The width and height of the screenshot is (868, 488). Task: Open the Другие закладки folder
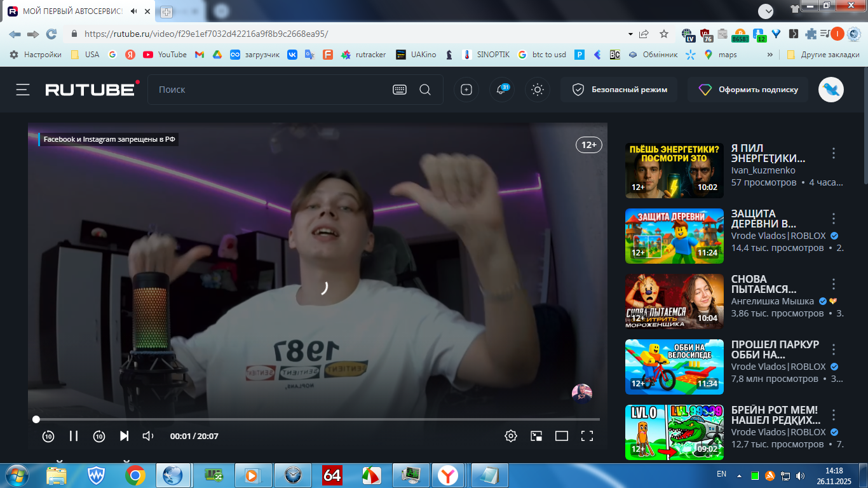(823, 55)
